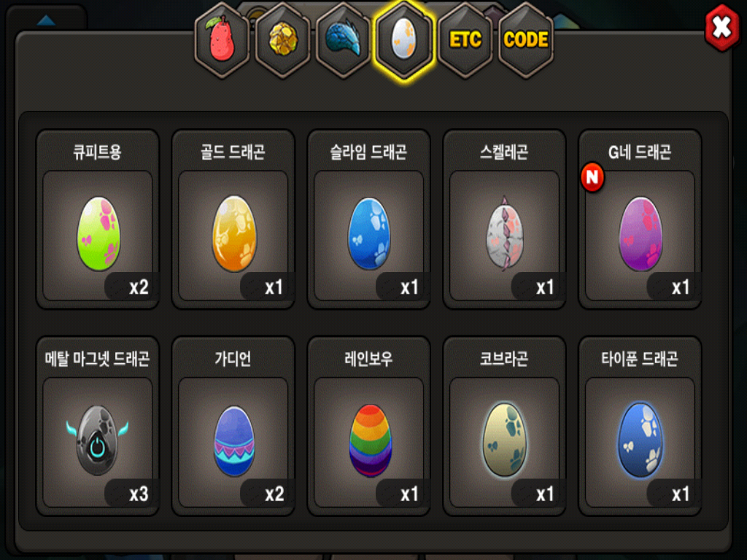Open the red fruit food tab

[222, 40]
